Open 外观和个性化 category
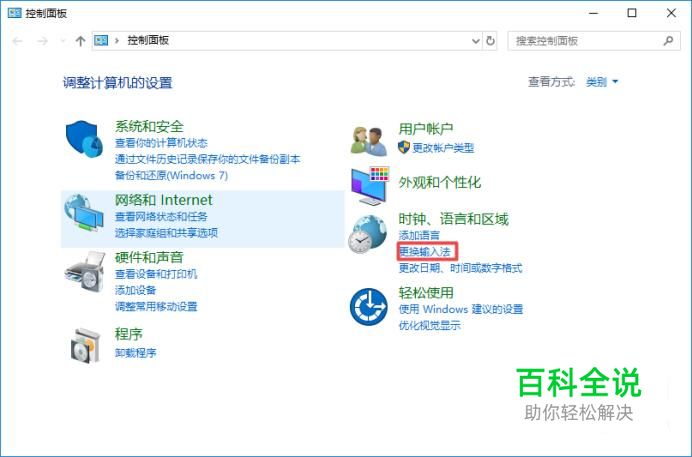This screenshot has height=457, width=692. click(440, 182)
